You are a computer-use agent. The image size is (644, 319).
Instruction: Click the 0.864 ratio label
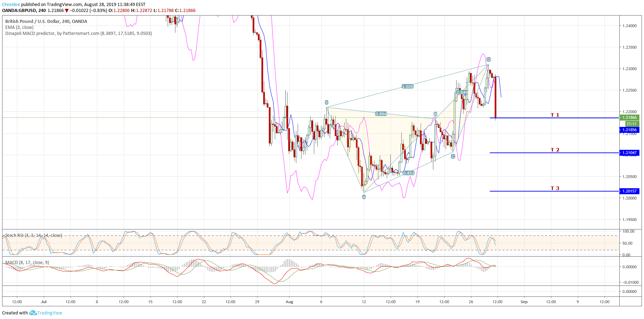point(381,114)
